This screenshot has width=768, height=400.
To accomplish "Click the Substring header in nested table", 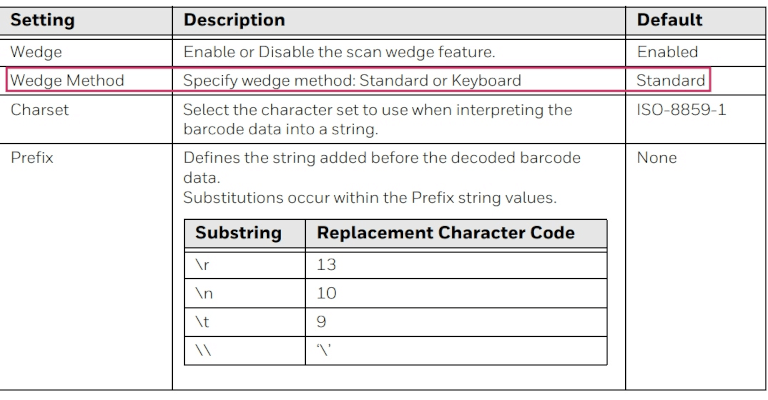I will pyautogui.click(x=238, y=233).
